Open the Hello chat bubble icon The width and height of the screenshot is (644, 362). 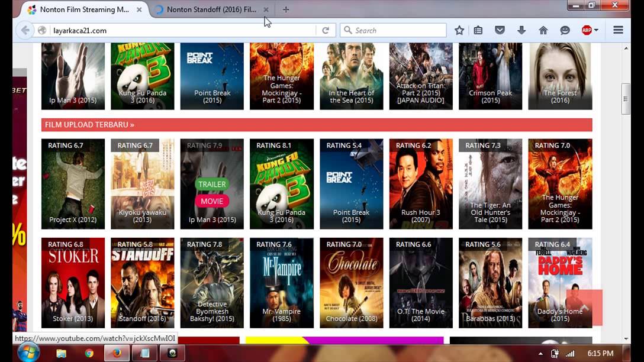(x=565, y=30)
